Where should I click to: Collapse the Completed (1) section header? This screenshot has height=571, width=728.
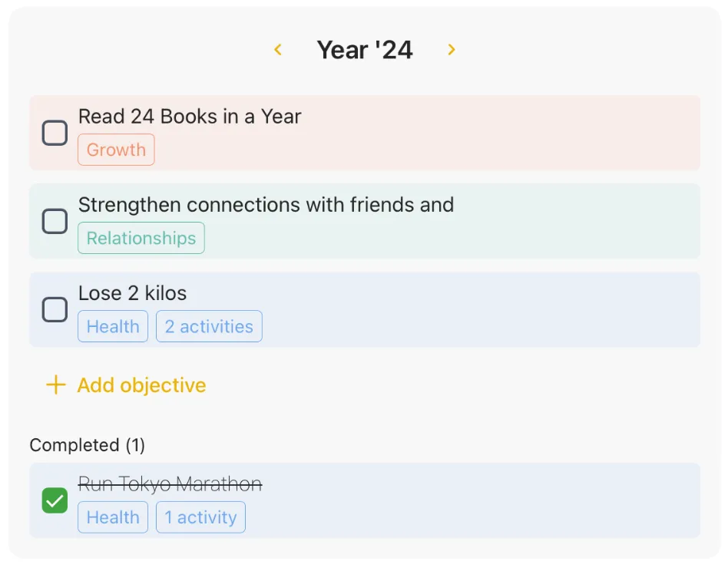pyautogui.click(x=87, y=445)
